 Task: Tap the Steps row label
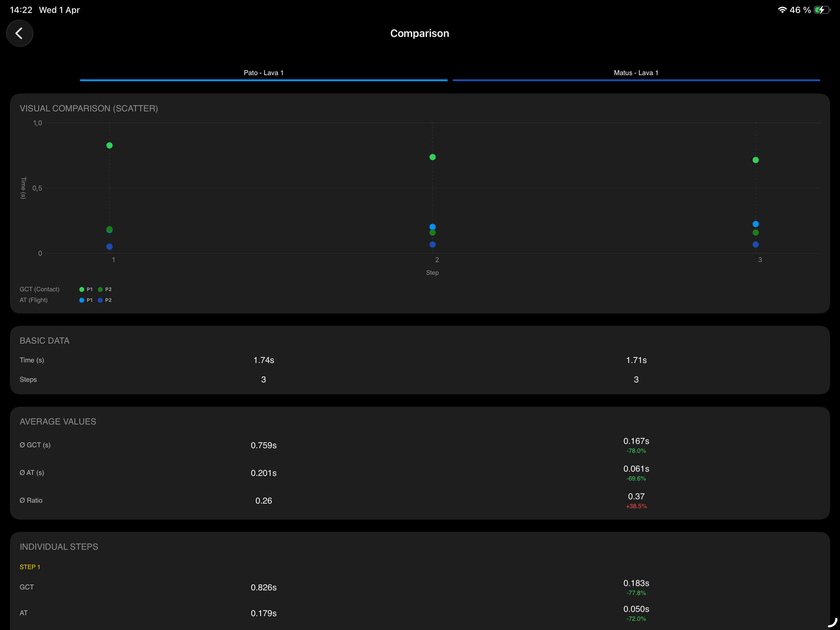tap(28, 380)
